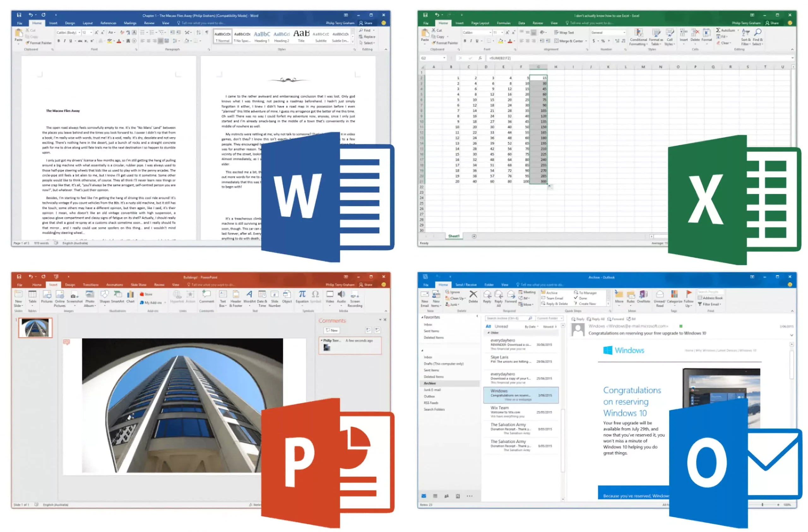The image size is (808, 532).
Task: Enable Wrap Text in Excel
Action: [565, 32]
